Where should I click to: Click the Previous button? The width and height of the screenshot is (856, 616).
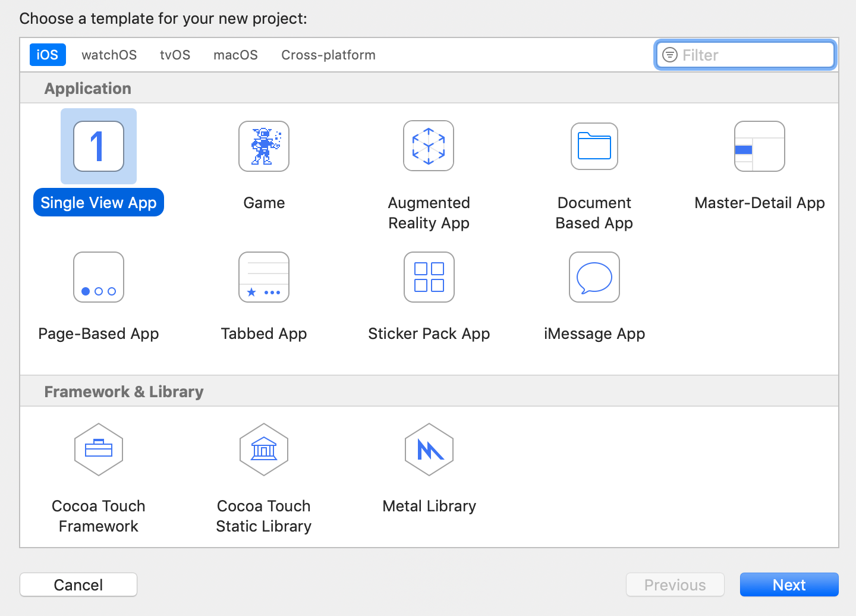(675, 584)
